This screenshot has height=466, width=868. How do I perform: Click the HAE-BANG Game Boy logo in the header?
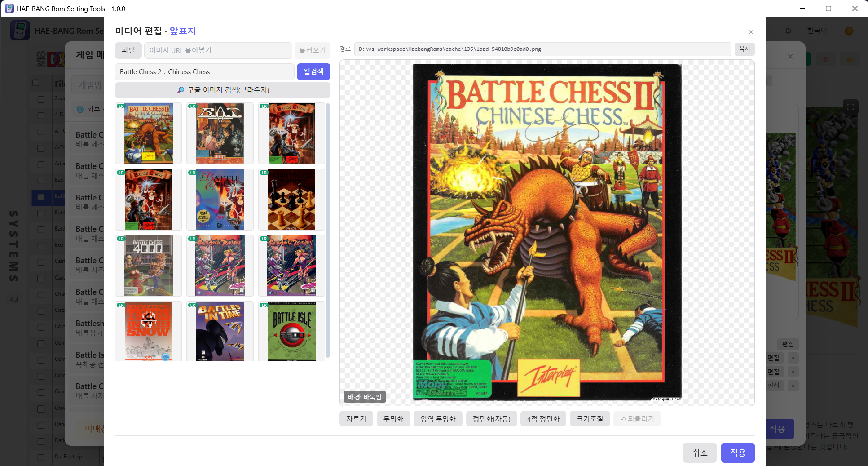point(20,31)
